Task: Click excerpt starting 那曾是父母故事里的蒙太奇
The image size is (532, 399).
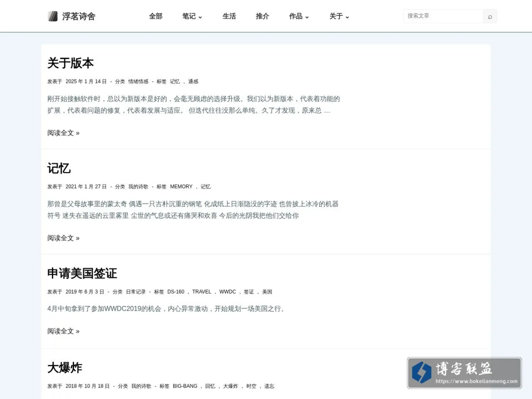Action: coord(193,210)
